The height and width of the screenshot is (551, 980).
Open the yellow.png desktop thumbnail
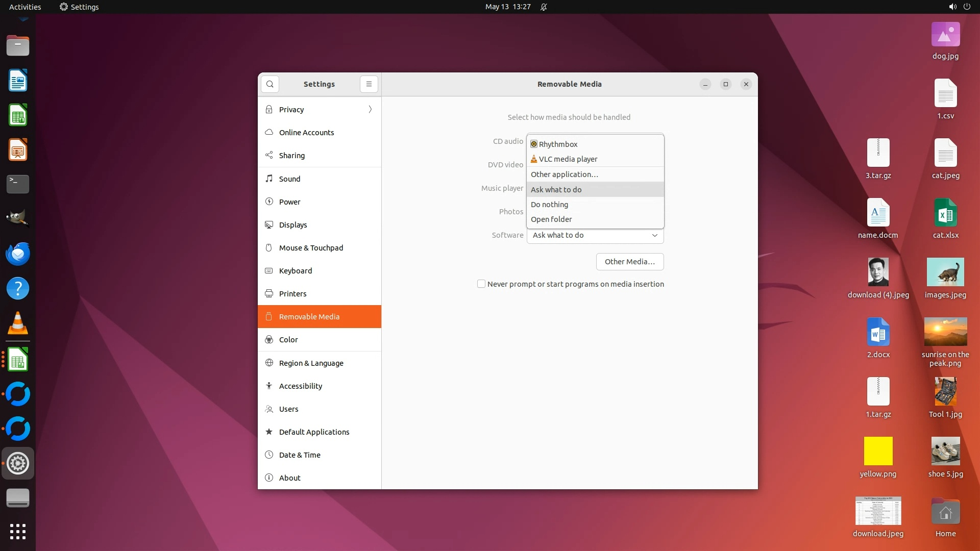point(878,451)
